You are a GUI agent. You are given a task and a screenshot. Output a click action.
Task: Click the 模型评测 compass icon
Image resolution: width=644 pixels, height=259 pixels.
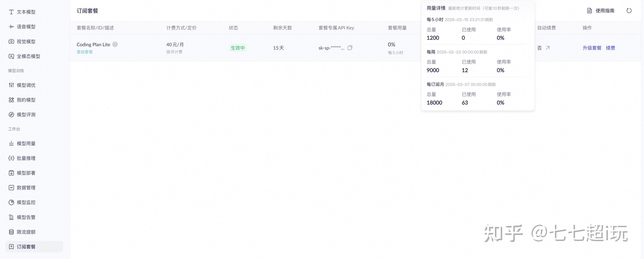[x=11, y=114]
